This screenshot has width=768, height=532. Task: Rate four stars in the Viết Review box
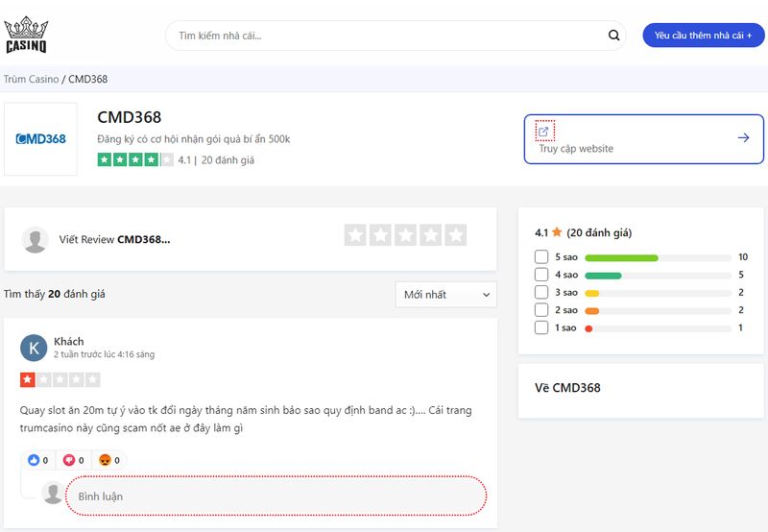(430, 235)
